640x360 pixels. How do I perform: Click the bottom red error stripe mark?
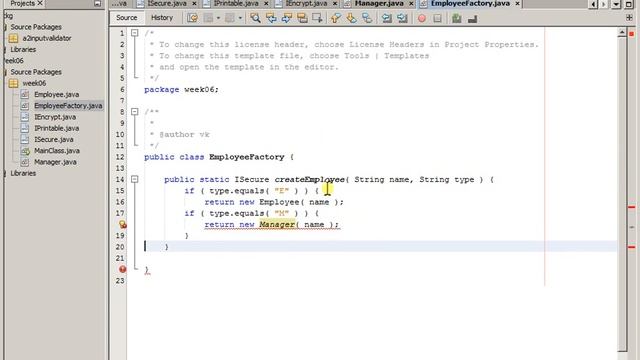point(631,247)
